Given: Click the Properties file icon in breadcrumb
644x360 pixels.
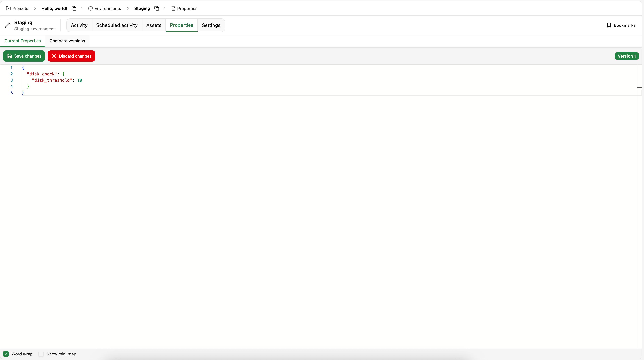Looking at the screenshot, I should [173, 9].
